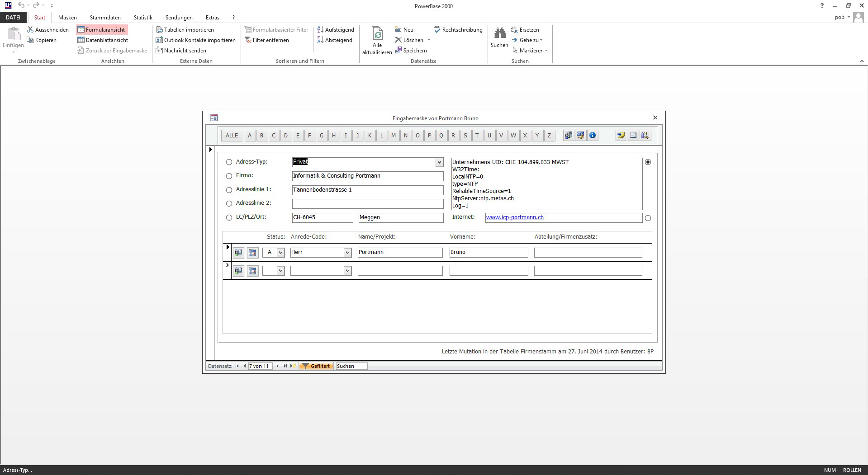Open the pob user account dropdown

pos(842,17)
